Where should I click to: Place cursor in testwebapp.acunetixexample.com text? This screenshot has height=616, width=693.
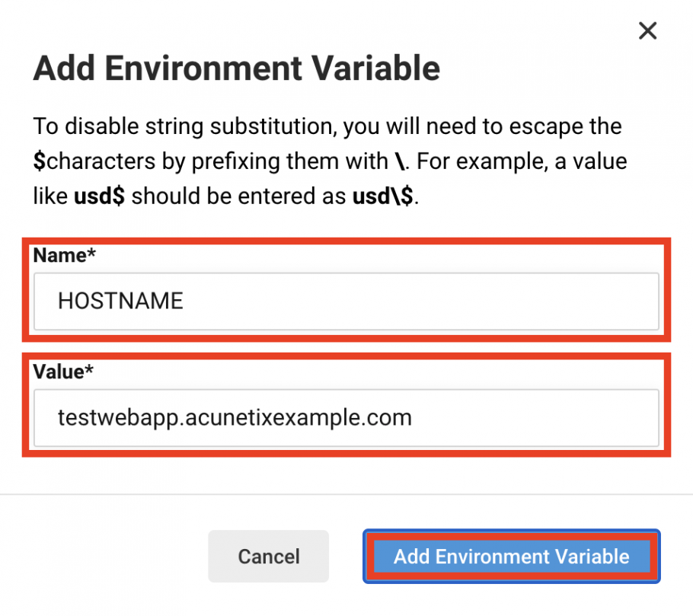[x=235, y=417]
